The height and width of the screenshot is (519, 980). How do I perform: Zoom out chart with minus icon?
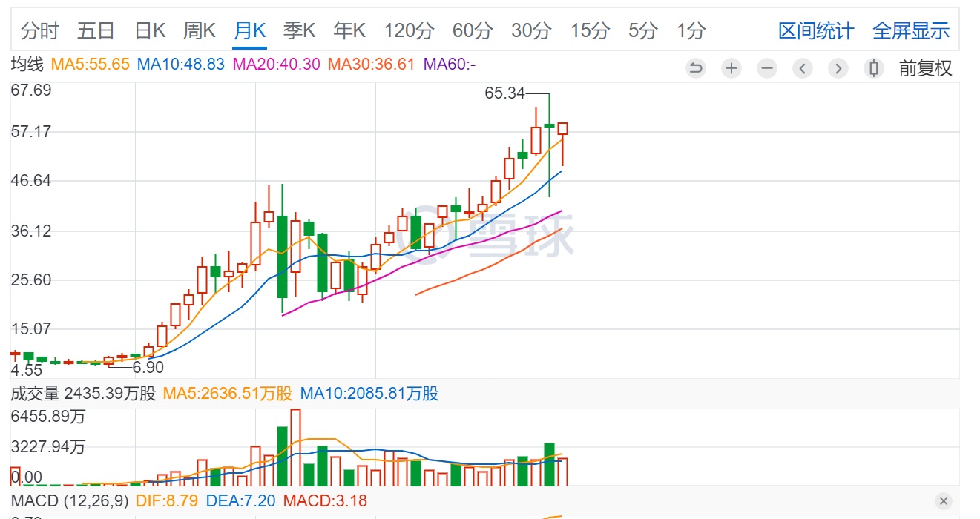click(x=767, y=69)
